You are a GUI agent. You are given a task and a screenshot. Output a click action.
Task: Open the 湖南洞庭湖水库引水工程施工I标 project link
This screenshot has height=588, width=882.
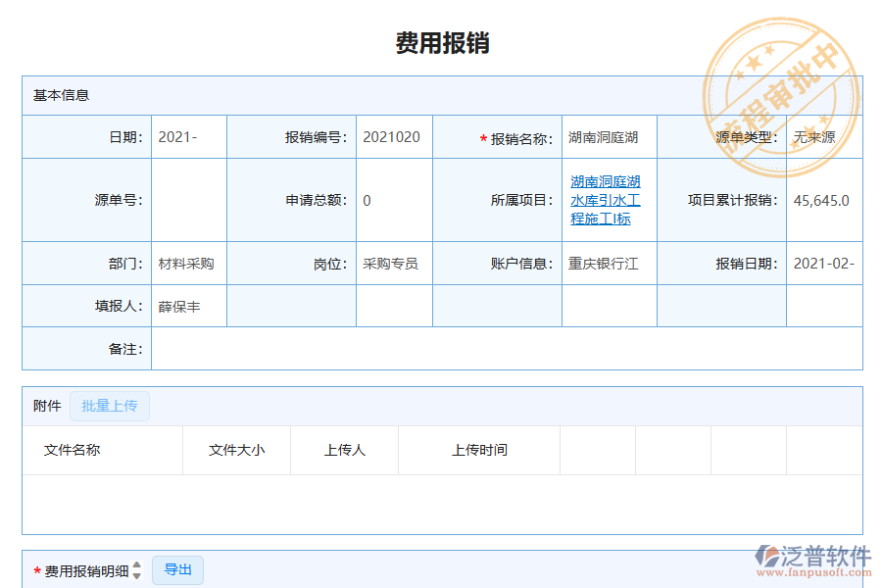click(x=608, y=199)
